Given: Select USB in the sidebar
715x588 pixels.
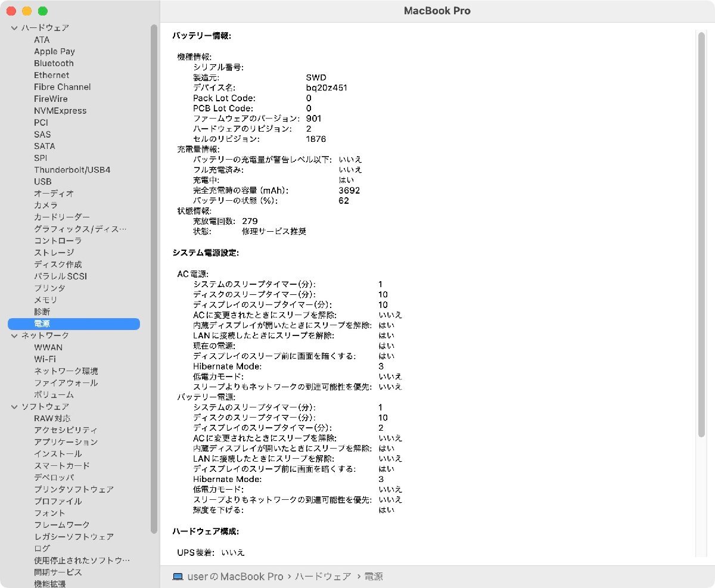Looking at the screenshot, I should point(42,182).
